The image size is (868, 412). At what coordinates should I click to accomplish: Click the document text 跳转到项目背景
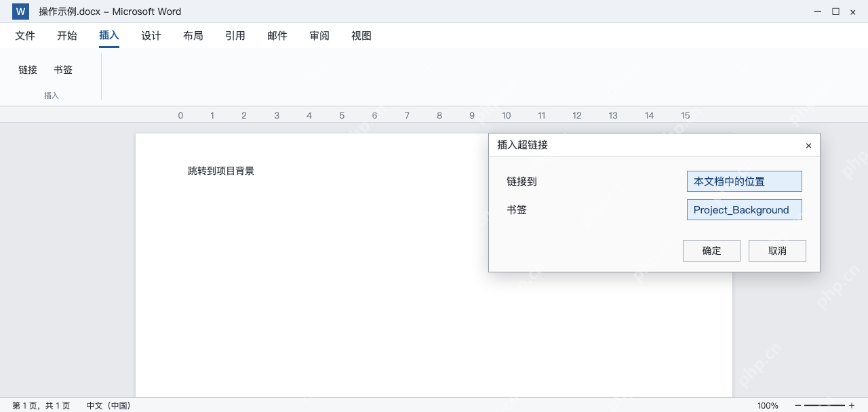coord(221,171)
